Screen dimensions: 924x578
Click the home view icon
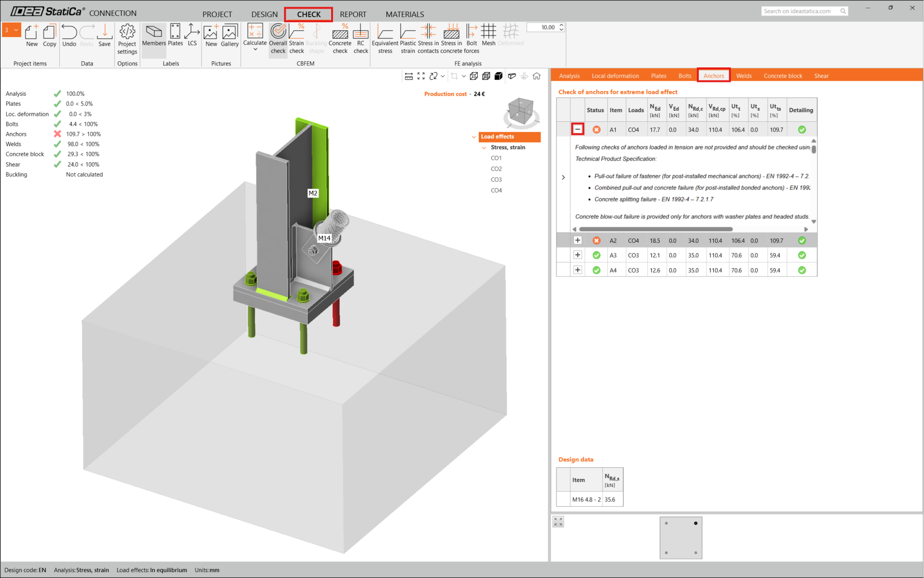pos(537,76)
